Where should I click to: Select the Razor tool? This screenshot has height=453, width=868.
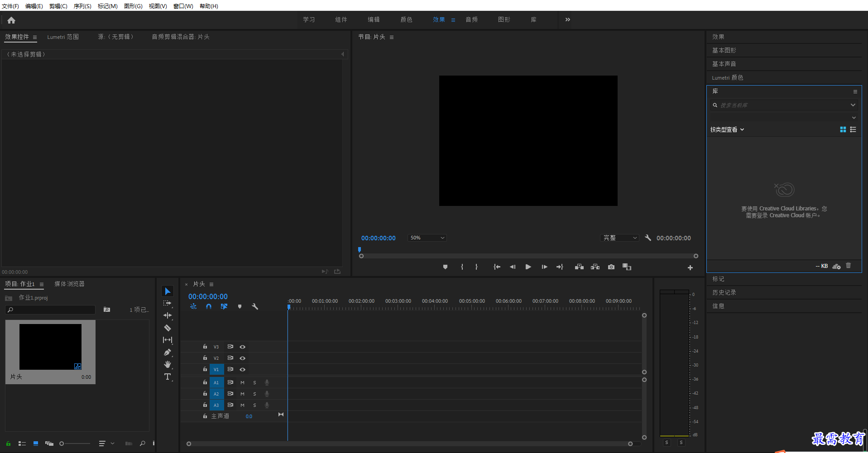pos(168,328)
